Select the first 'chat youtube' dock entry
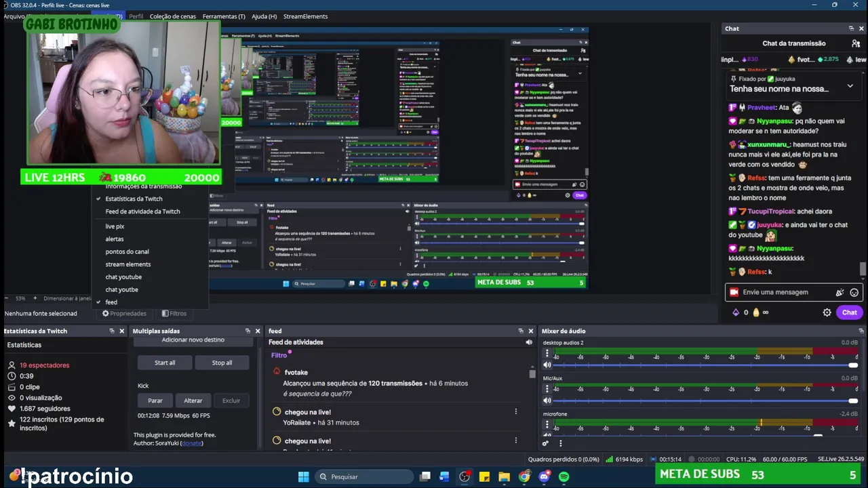Screen dimensions: 868x488 [x=123, y=277]
